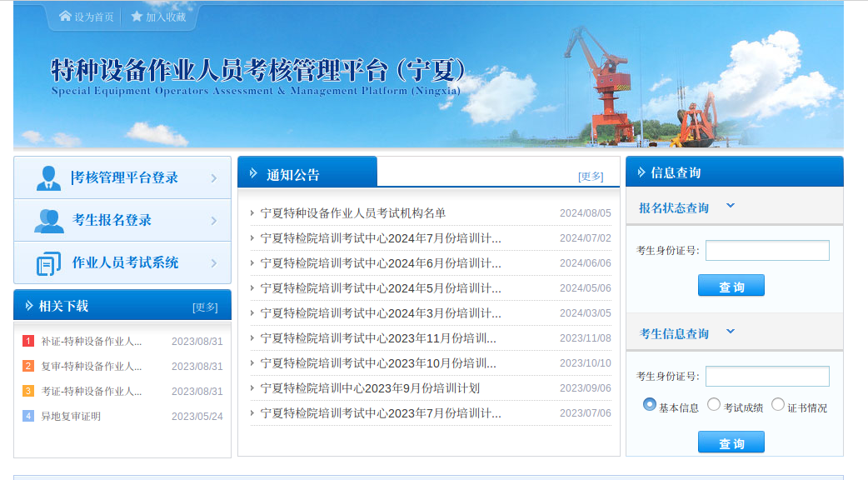Collapse the 考生信息查询 section chevron

[731, 332]
